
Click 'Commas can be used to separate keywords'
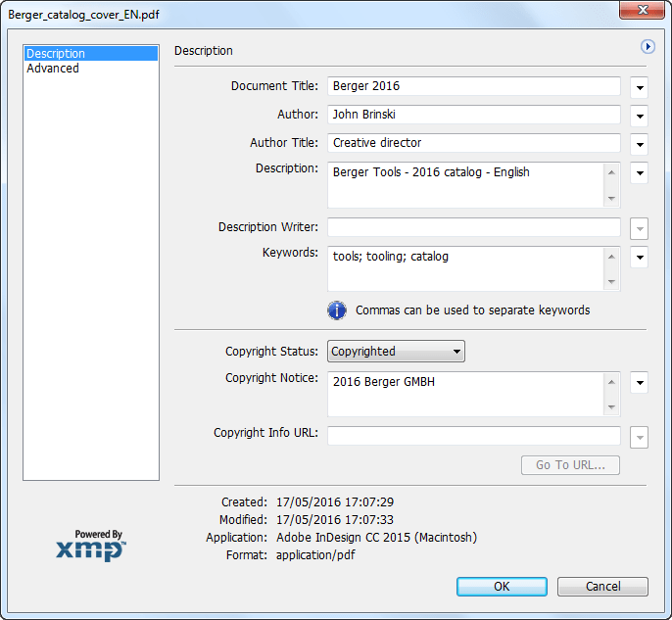point(473,310)
